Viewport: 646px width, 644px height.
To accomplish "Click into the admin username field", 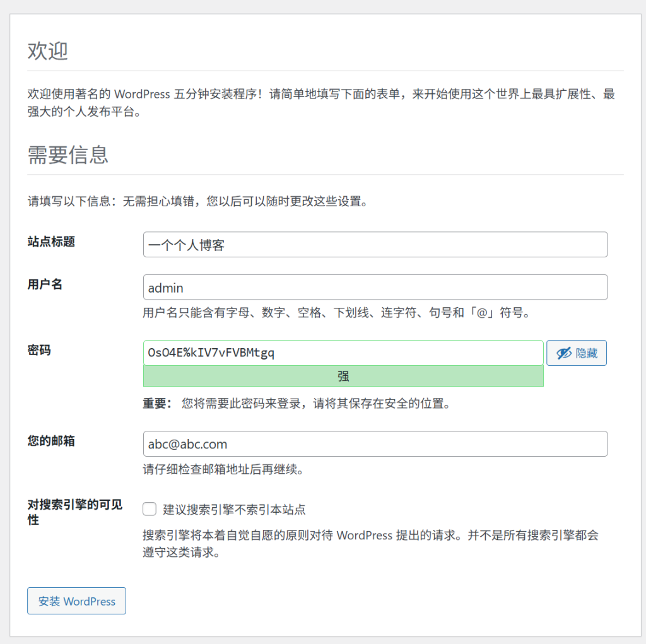I will click(x=375, y=288).
